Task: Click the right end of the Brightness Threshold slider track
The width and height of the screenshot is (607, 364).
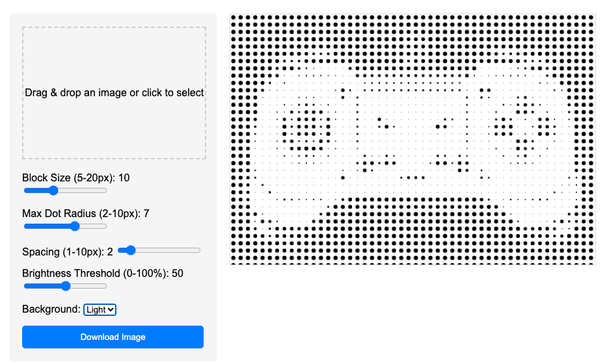Action: pyautogui.click(x=104, y=286)
